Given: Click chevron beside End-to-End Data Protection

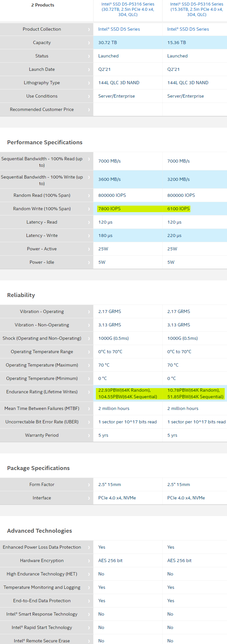Looking at the screenshot, I should click(89, 601).
